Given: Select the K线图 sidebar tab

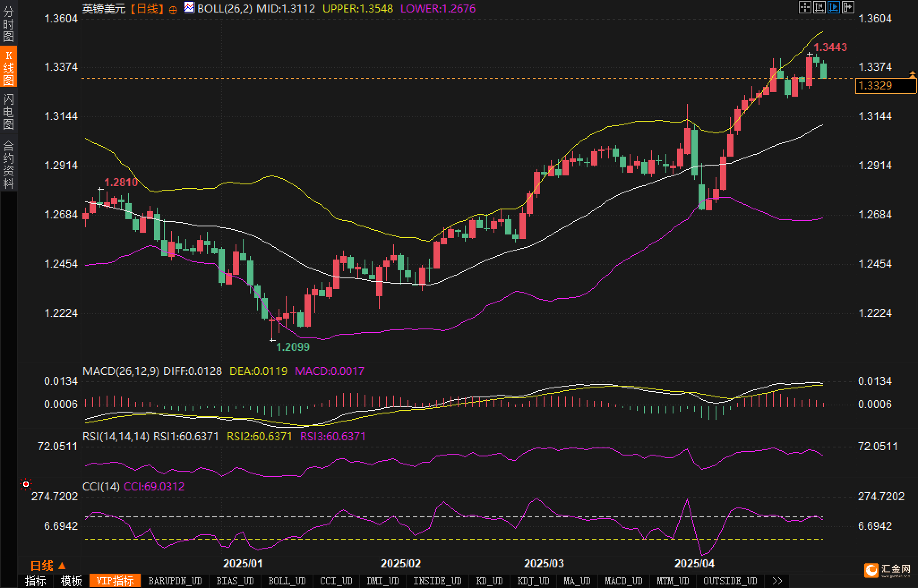Looking at the screenshot, I should (9, 67).
